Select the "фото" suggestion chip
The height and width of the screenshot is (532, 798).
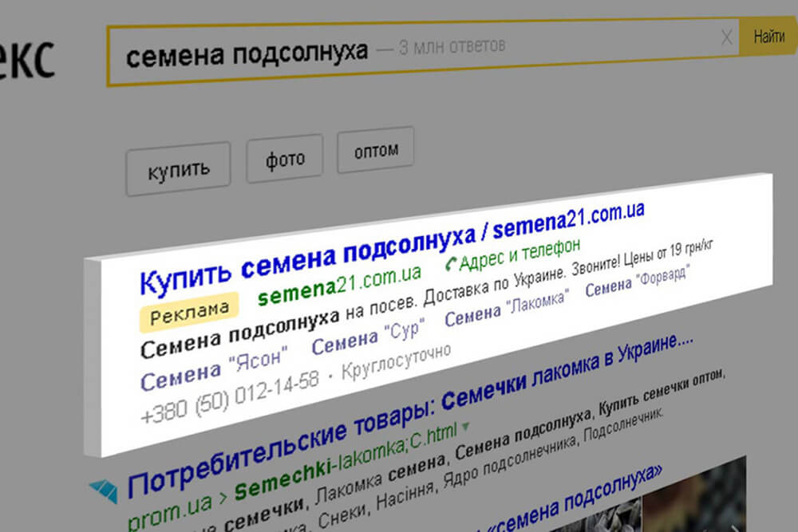pos(285,160)
